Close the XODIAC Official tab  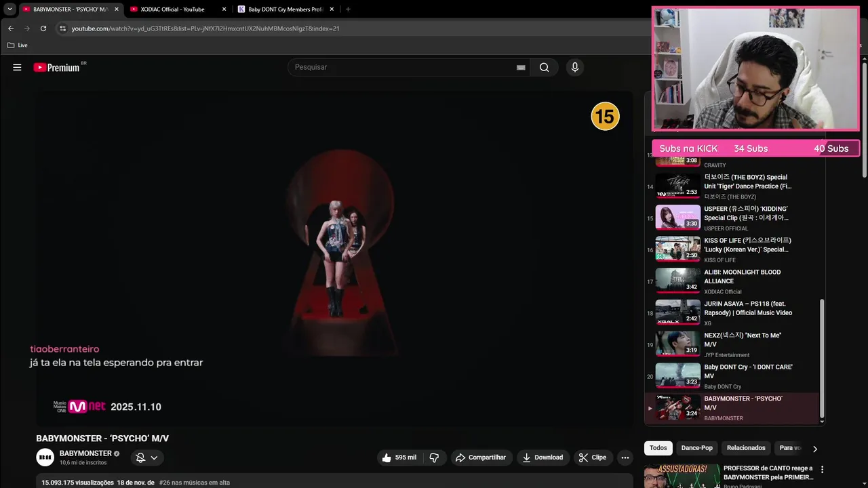tap(224, 9)
